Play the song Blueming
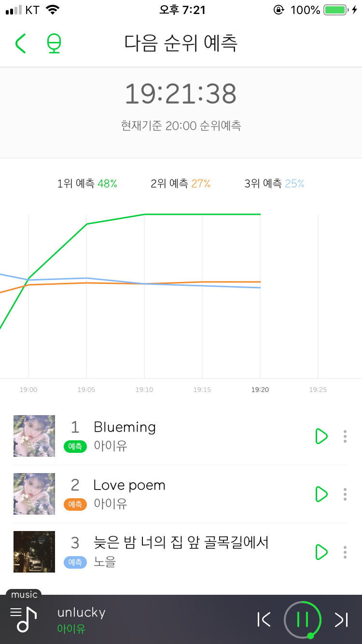Image resolution: width=362 pixels, height=644 pixels. click(321, 436)
